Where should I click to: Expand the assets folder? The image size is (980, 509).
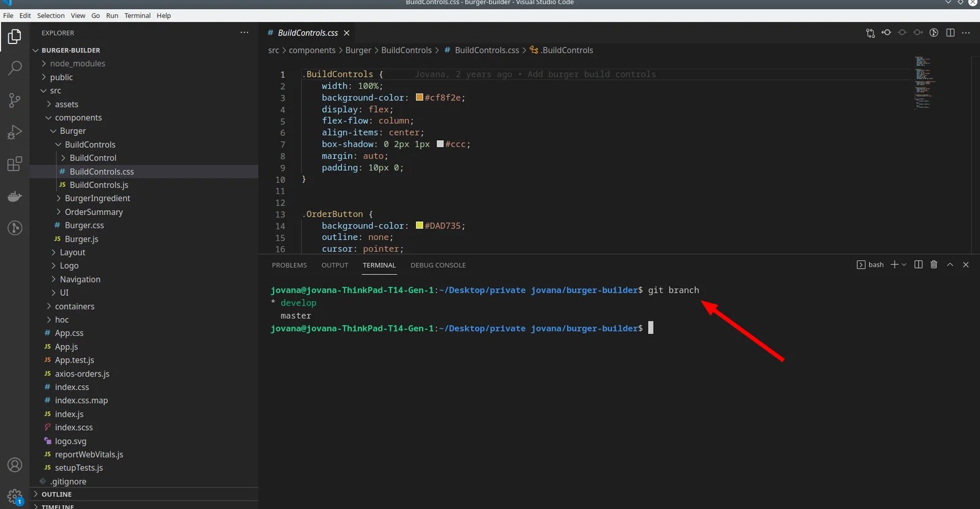coord(144,104)
